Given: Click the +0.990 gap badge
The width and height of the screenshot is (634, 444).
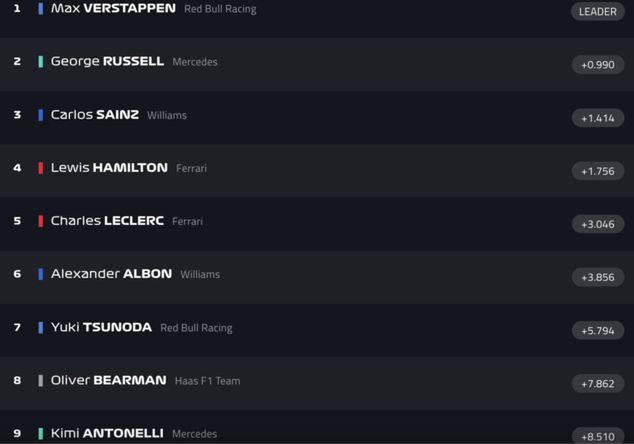Looking at the screenshot, I should (598, 65).
